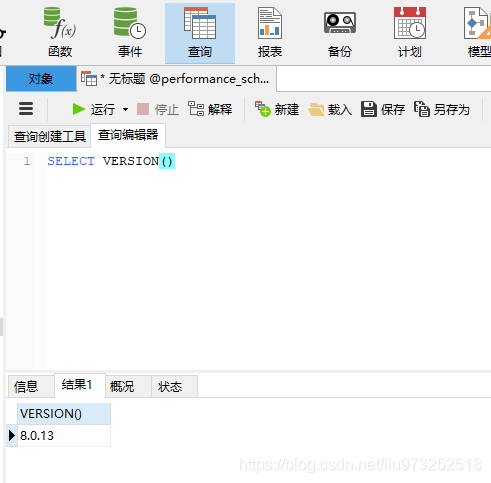Viewport: 491px width, 483px height.
Task: Open the 函数 (Function) toolbar icon
Action: pyautogui.click(x=60, y=33)
